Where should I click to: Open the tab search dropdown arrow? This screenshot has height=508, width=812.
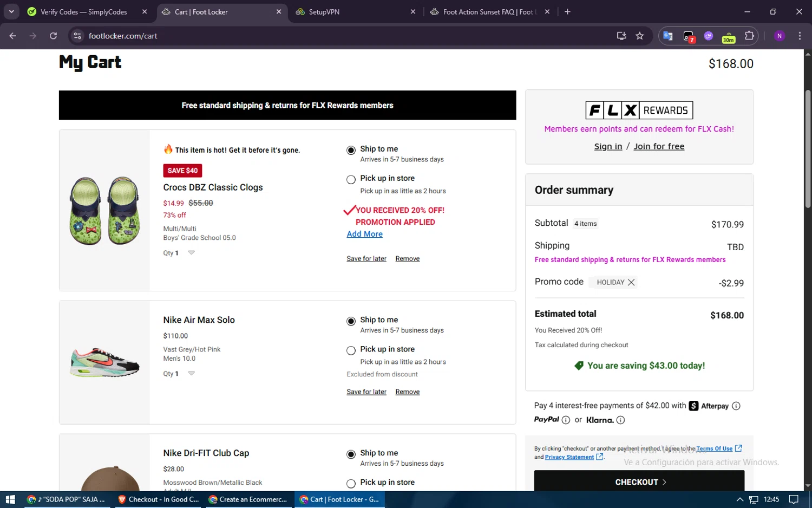tap(11, 11)
